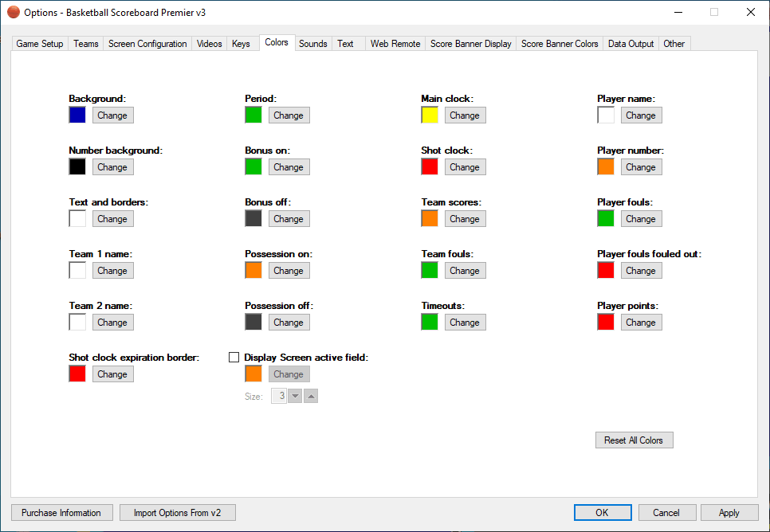Change the Period color

click(x=289, y=115)
